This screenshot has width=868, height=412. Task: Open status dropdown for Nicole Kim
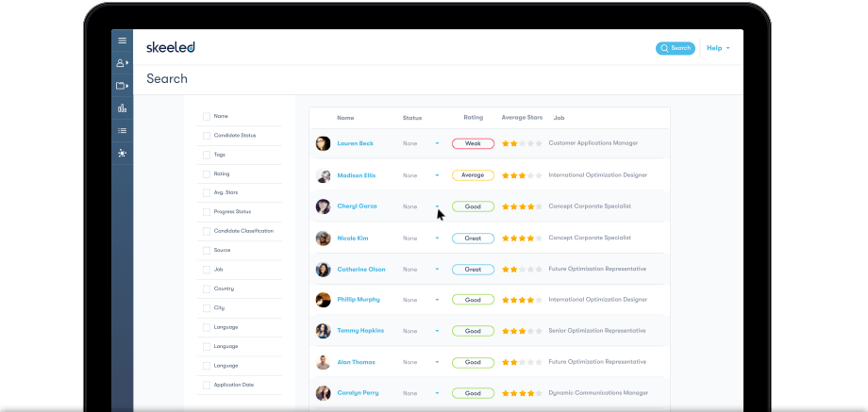tap(437, 239)
